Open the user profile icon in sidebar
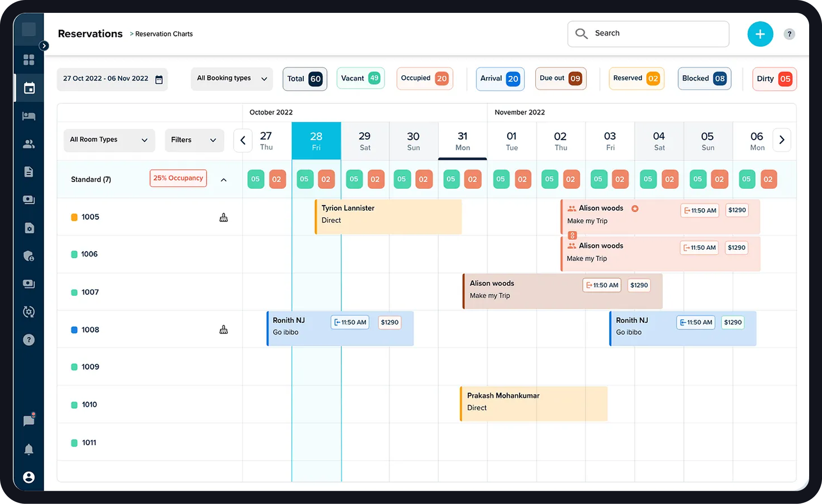 [29, 477]
